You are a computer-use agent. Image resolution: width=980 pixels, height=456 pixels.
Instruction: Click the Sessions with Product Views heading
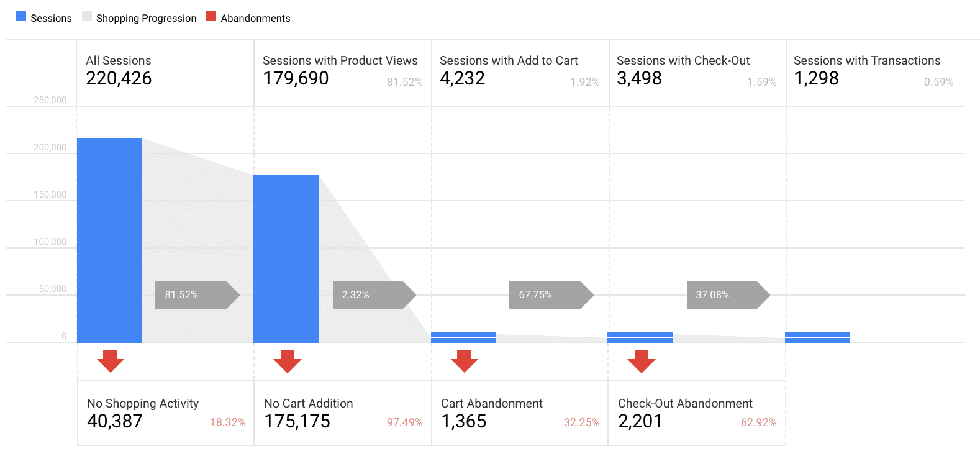340,60
